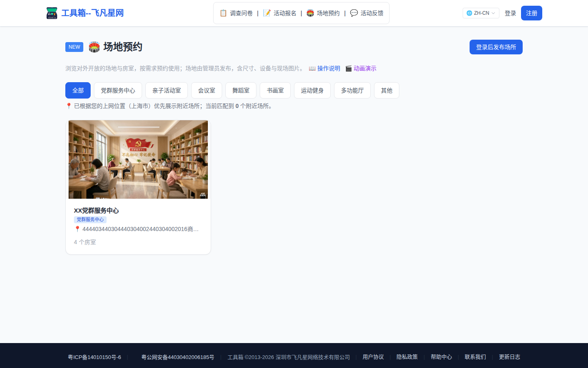
Task: Click the NEW badge beside the heading
Action: pyautogui.click(x=74, y=47)
